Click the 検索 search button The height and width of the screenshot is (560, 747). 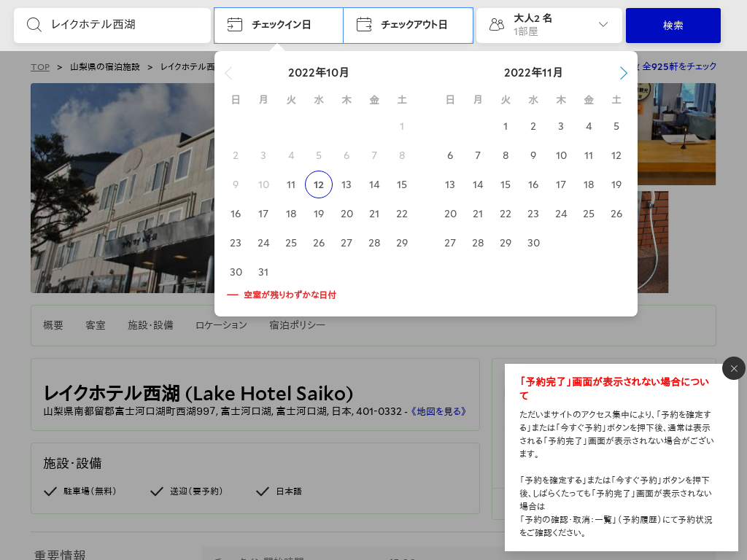pos(673,26)
